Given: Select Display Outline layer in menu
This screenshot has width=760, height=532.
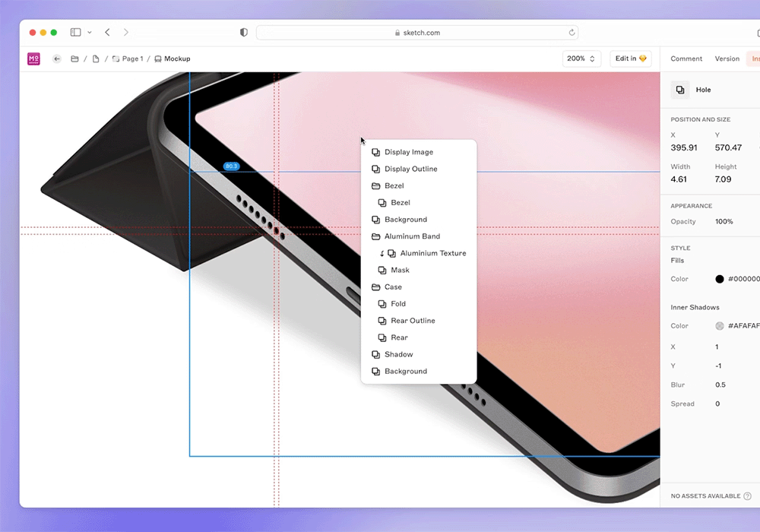Looking at the screenshot, I should click(x=419, y=169).
